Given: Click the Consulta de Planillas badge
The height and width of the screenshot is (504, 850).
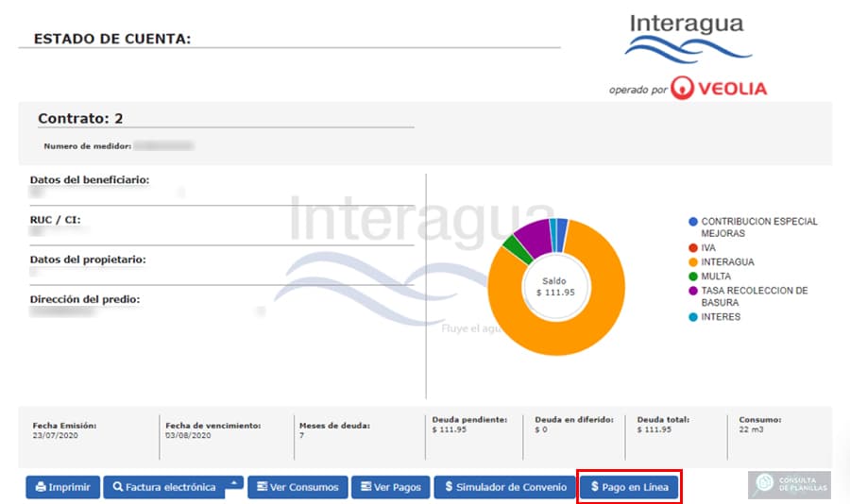Looking at the screenshot, I should tap(790, 484).
